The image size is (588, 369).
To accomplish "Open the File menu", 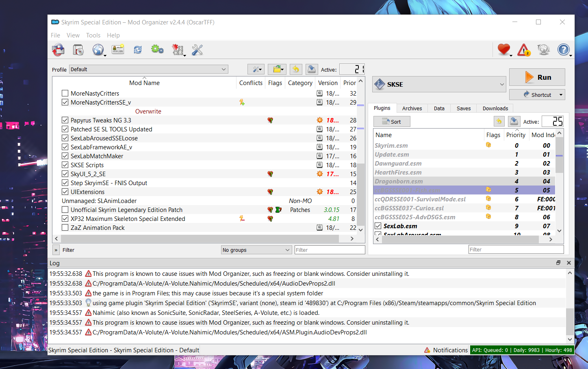I will [55, 35].
